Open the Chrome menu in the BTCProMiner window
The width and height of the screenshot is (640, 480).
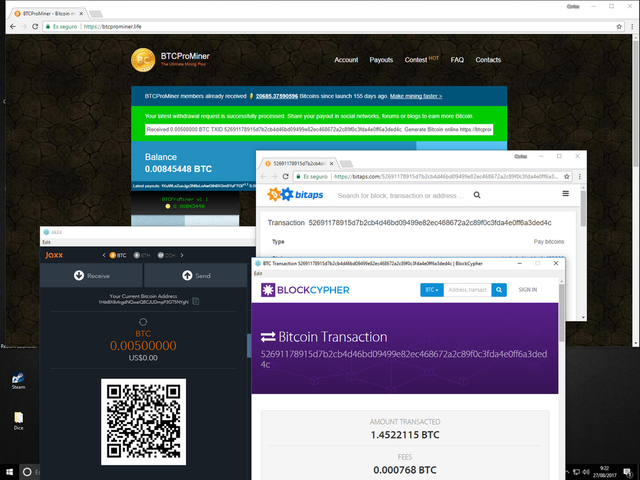tap(632, 27)
